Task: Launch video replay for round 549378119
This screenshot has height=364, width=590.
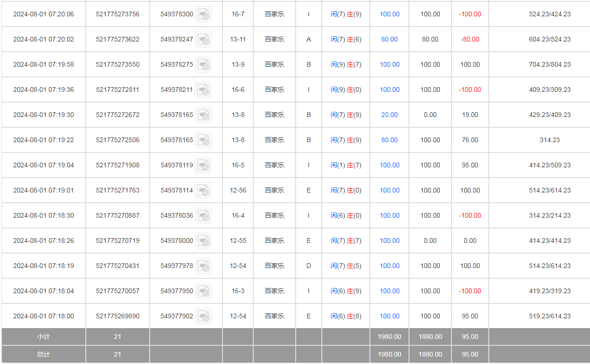Action: (203, 165)
